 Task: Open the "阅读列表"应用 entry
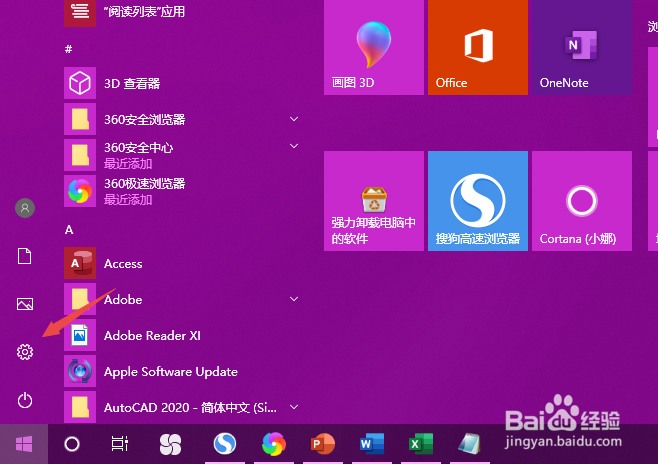click(183, 12)
